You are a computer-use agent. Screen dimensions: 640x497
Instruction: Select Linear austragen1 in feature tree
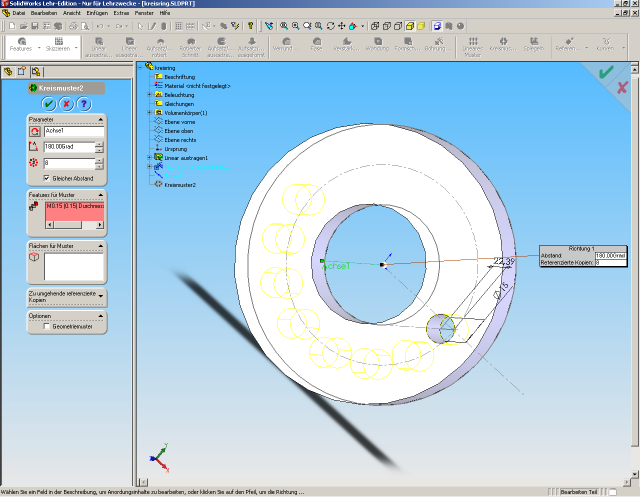(x=186, y=158)
